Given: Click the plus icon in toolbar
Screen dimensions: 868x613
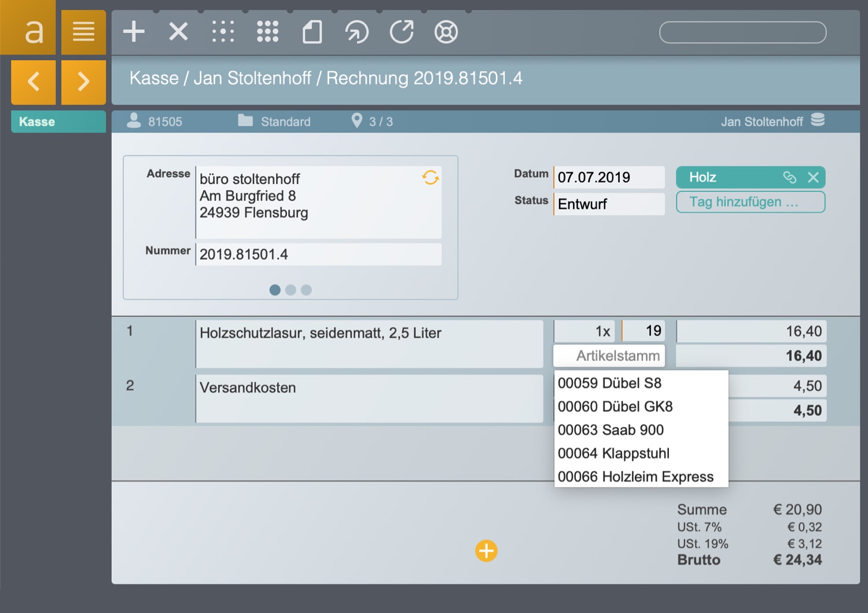Looking at the screenshot, I should [x=134, y=31].
